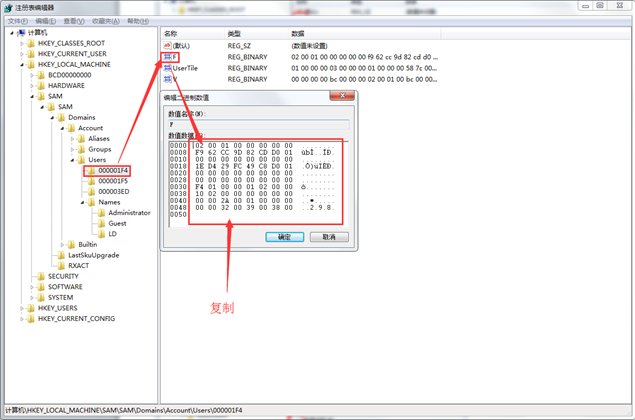635x420 pixels.
Task: Open the 编辑(E) menu
Action: (x=45, y=21)
